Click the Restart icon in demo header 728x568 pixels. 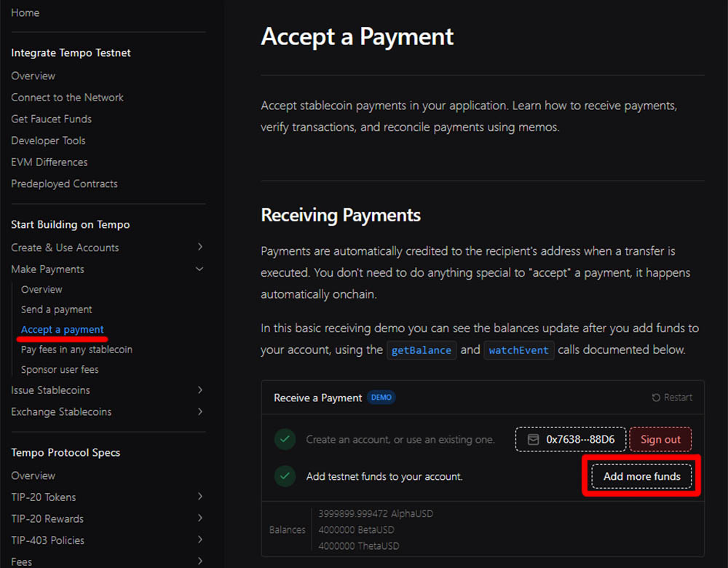(x=656, y=398)
